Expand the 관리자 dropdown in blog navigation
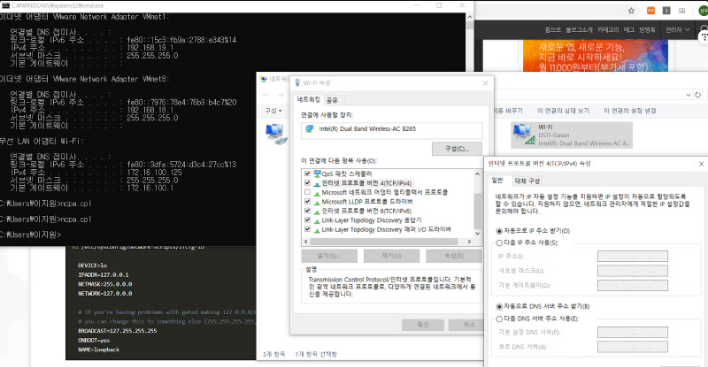 click(677, 30)
